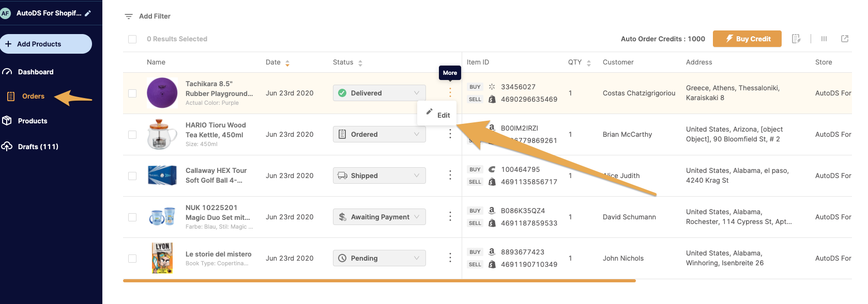Click the Callaway golf ball box thumbnail
The height and width of the screenshot is (304, 868).
point(162,175)
